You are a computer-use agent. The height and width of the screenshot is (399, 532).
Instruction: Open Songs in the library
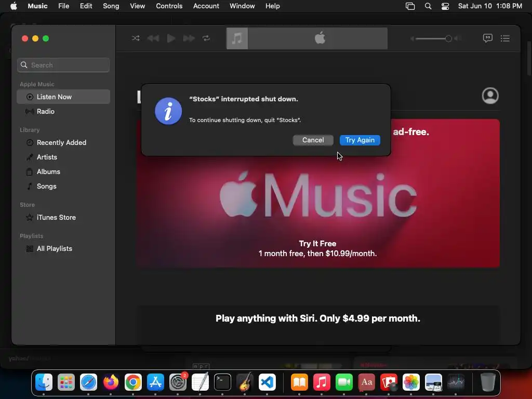[63, 187]
